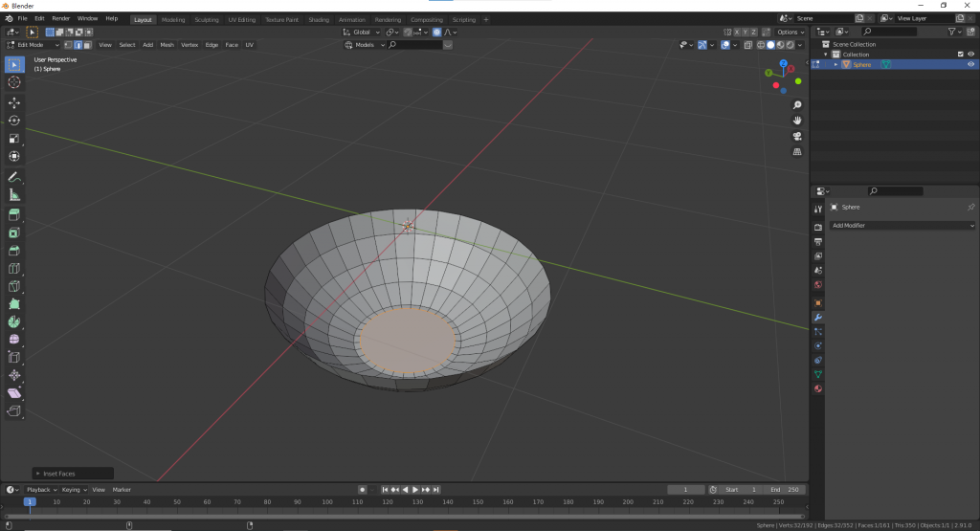This screenshot has height=531, width=980.
Task: Expand the Inset Faces operator panel
Action: coord(38,474)
